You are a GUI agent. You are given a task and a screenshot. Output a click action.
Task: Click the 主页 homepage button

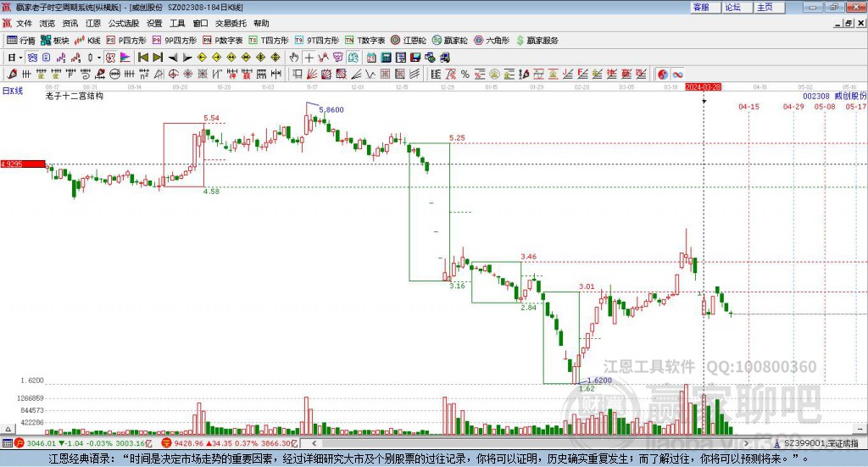tap(769, 7)
